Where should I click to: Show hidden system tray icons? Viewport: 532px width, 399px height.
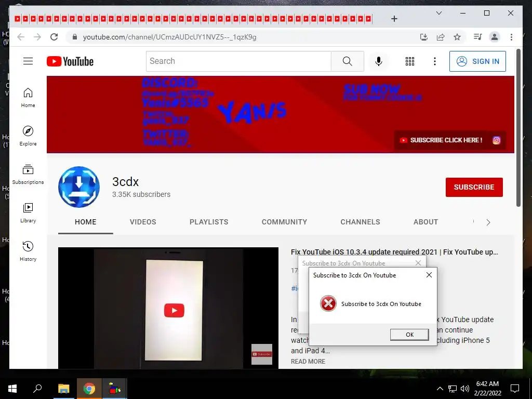tap(440, 389)
